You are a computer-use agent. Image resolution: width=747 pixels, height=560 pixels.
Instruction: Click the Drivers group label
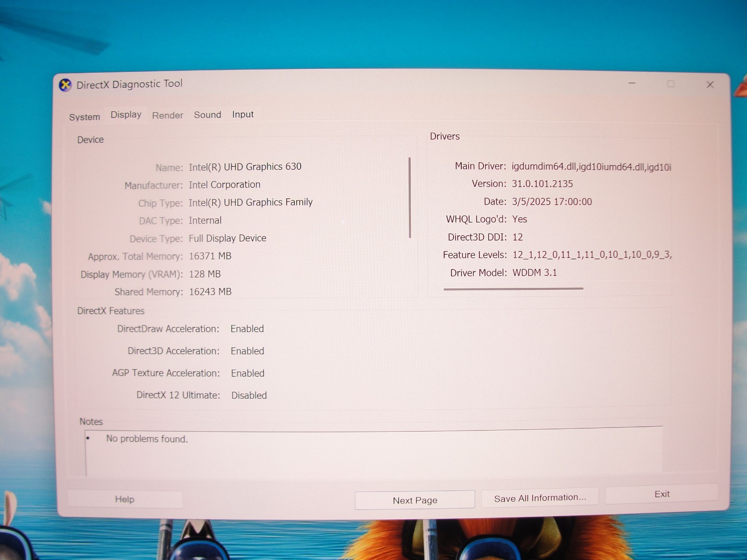445,136
